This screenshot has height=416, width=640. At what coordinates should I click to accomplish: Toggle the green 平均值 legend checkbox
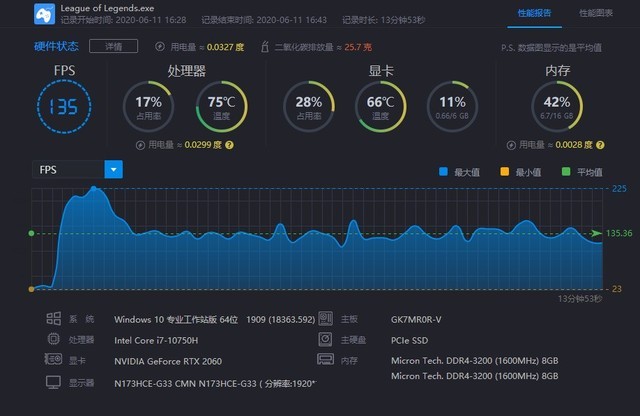click(567, 172)
